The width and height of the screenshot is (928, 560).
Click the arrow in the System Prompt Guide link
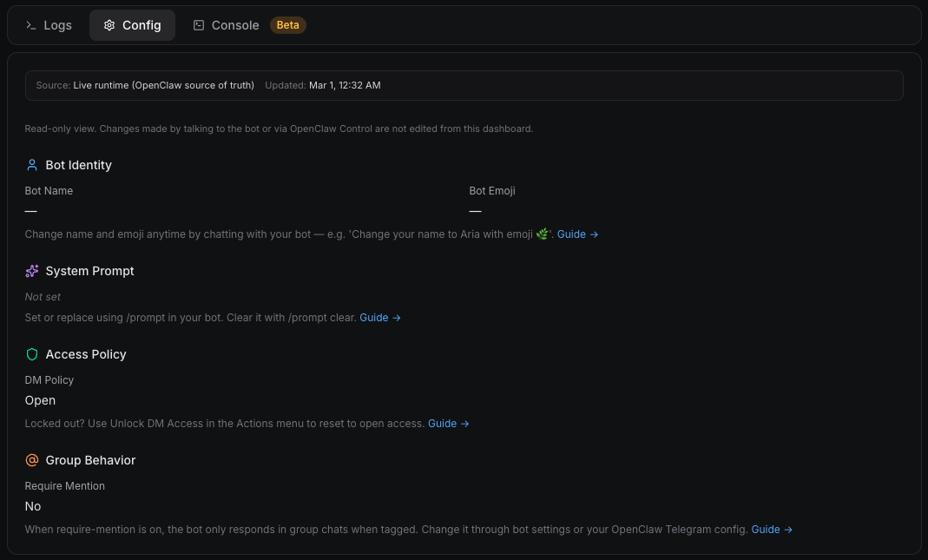397,318
